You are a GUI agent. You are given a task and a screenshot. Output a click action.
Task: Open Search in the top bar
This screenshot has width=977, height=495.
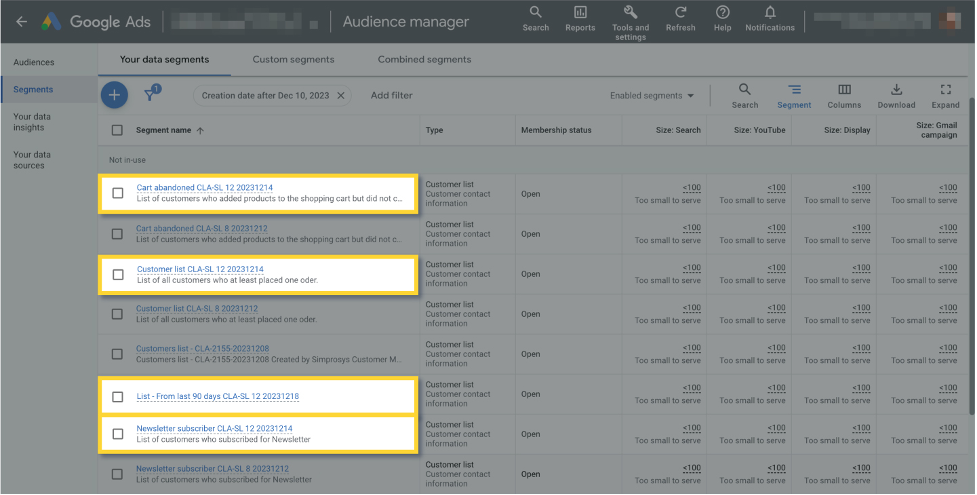click(x=536, y=19)
